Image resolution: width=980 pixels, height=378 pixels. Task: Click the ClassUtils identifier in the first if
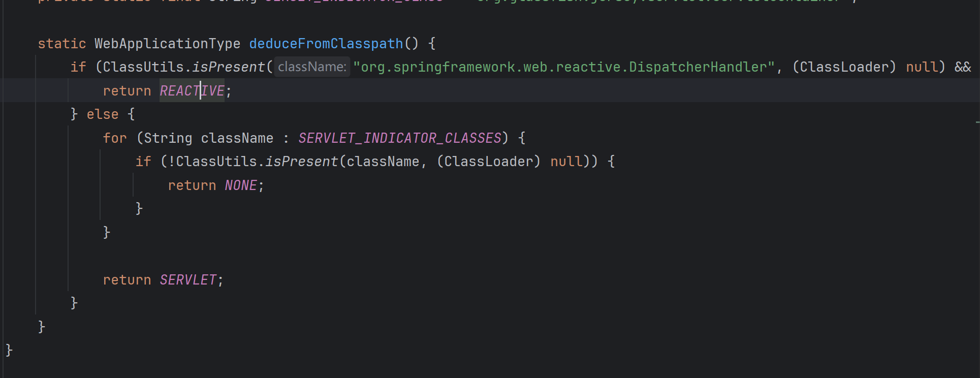143,67
